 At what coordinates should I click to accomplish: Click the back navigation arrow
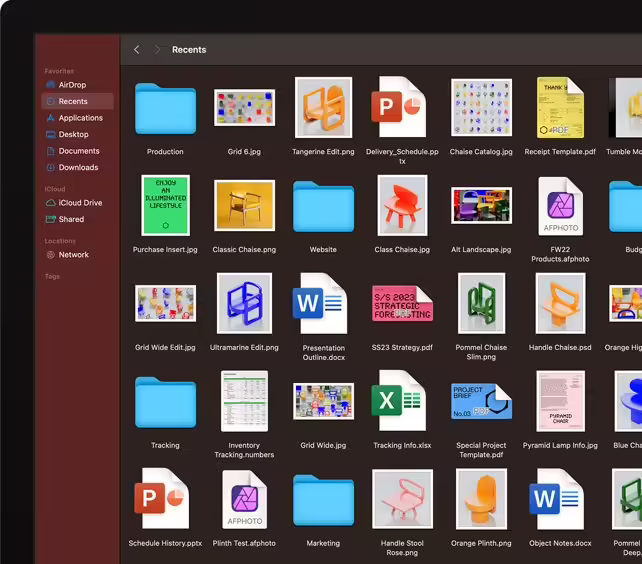click(137, 50)
